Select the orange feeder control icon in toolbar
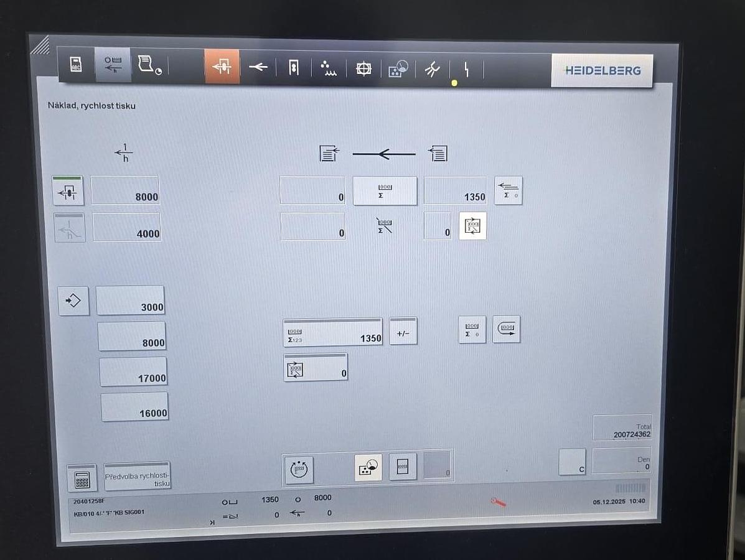This screenshot has height=560, width=745. point(222,66)
